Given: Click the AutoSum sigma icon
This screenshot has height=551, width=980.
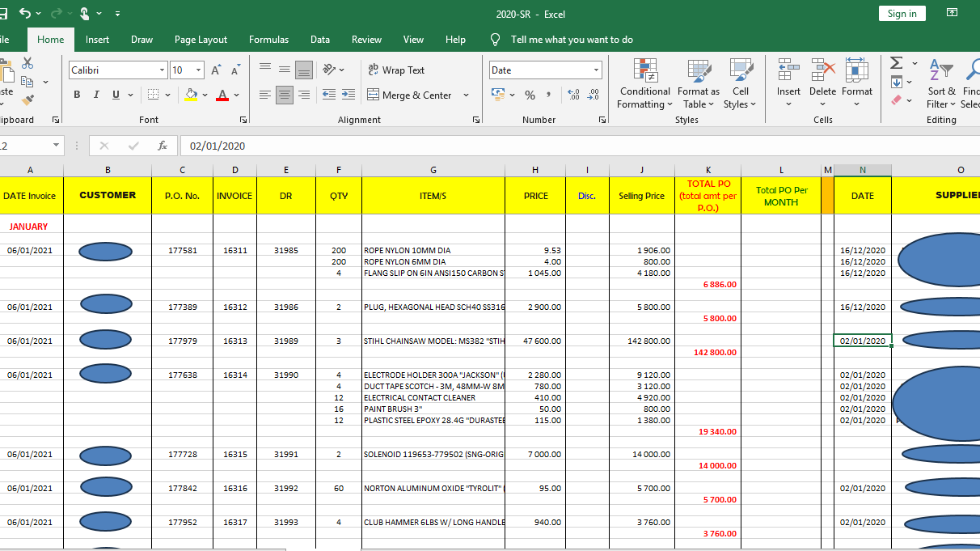Looking at the screenshot, I should pos(896,63).
